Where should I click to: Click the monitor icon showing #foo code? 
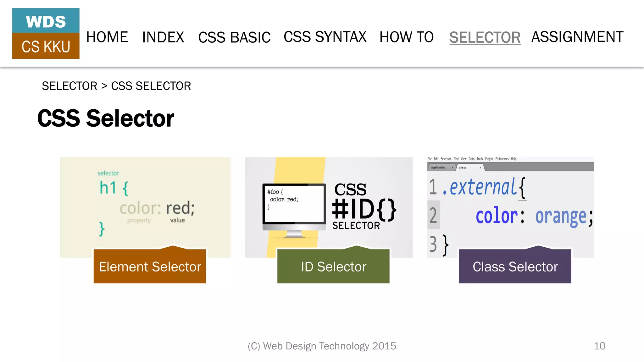click(294, 210)
